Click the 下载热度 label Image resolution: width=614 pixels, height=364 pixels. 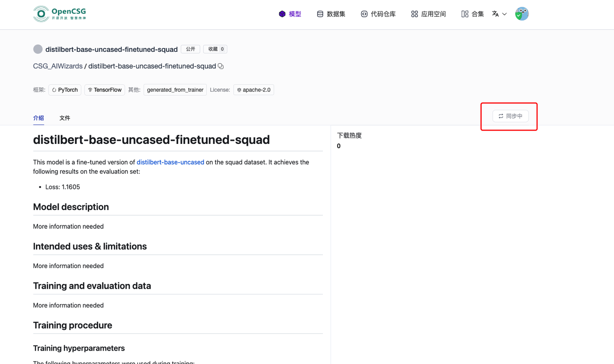click(349, 136)
